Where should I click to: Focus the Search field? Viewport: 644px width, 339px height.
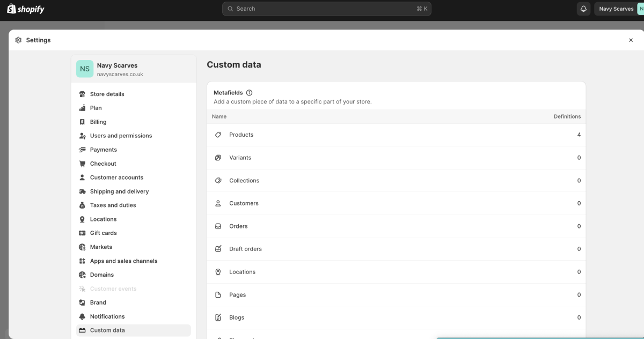(326, 9)
